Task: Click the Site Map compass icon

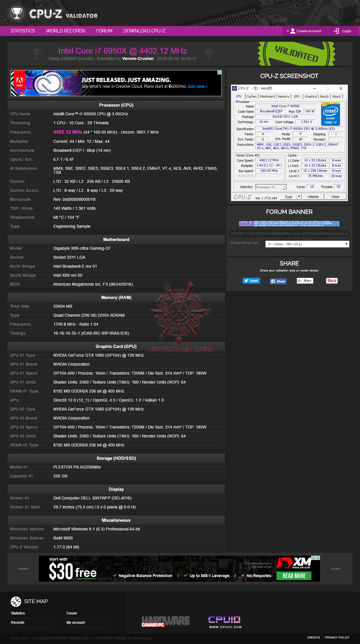Action: (x=16, y=601)
